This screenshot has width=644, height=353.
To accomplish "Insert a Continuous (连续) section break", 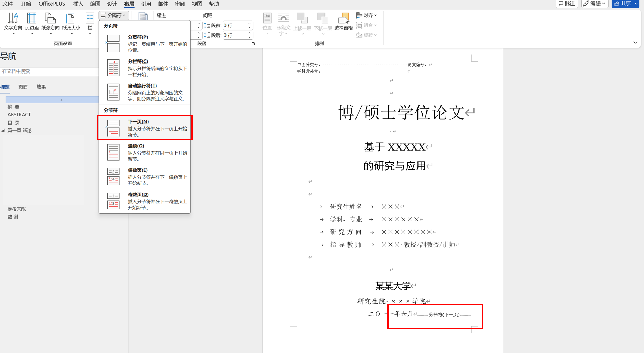I will click(144, 152).
